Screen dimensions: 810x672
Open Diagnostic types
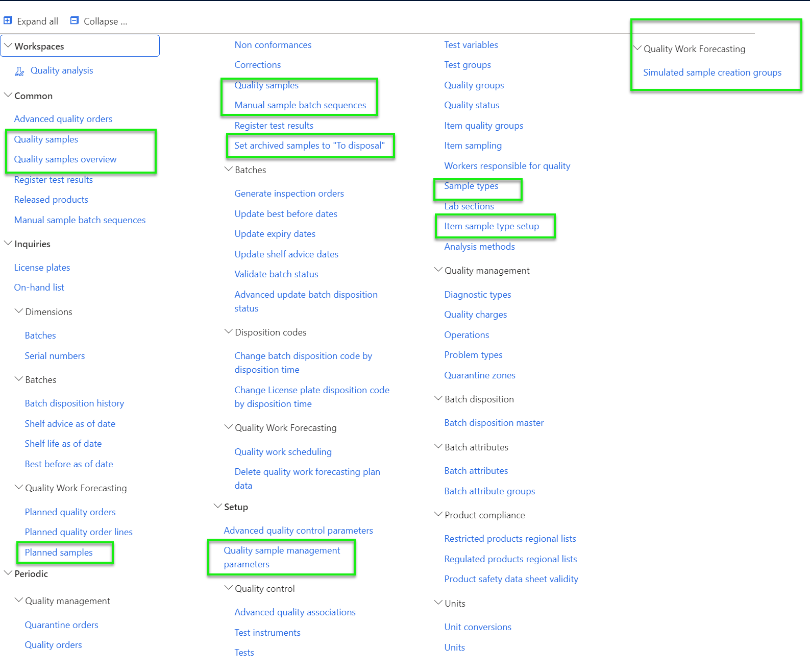click(x=478, y=295)
